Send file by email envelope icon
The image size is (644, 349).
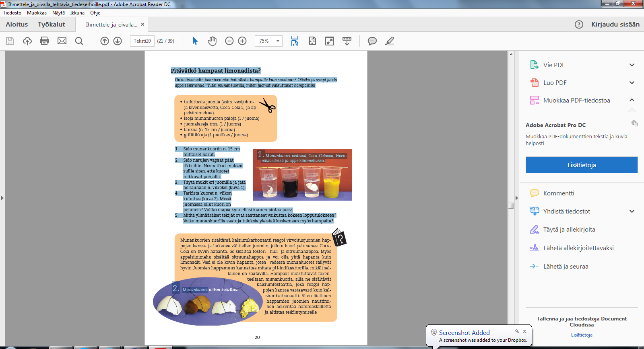pyautogui.click(x=62, y=41)
